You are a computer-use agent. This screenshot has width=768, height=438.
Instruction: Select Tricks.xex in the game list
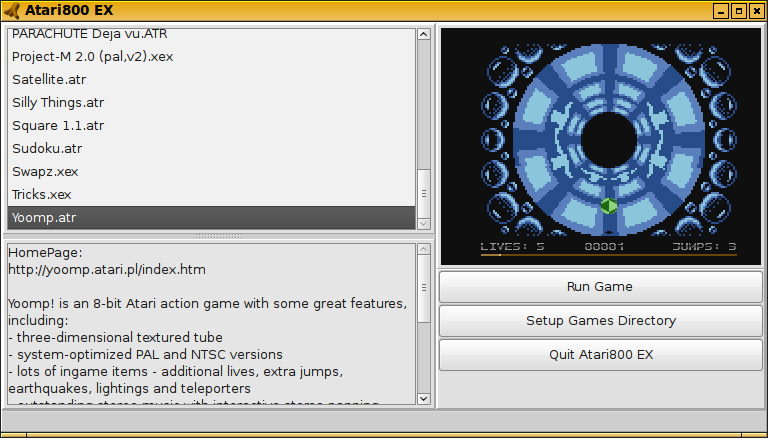[212, 195]
